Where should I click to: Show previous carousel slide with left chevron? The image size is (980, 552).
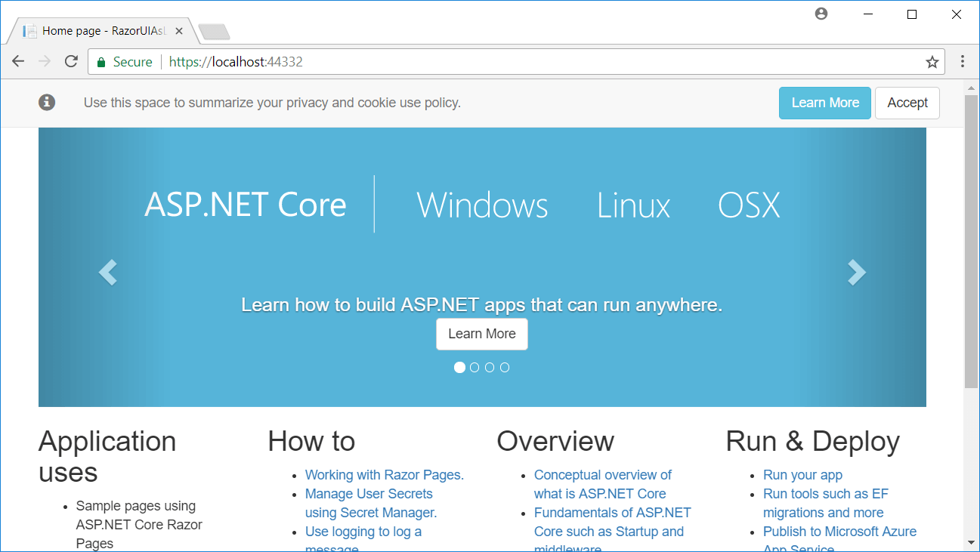[108, 272]
